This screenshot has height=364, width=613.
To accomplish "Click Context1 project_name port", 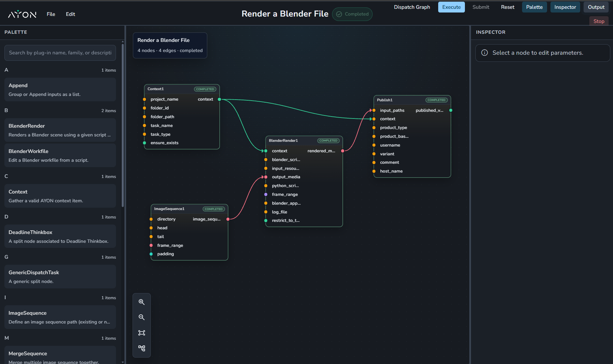I will [144, 99].
